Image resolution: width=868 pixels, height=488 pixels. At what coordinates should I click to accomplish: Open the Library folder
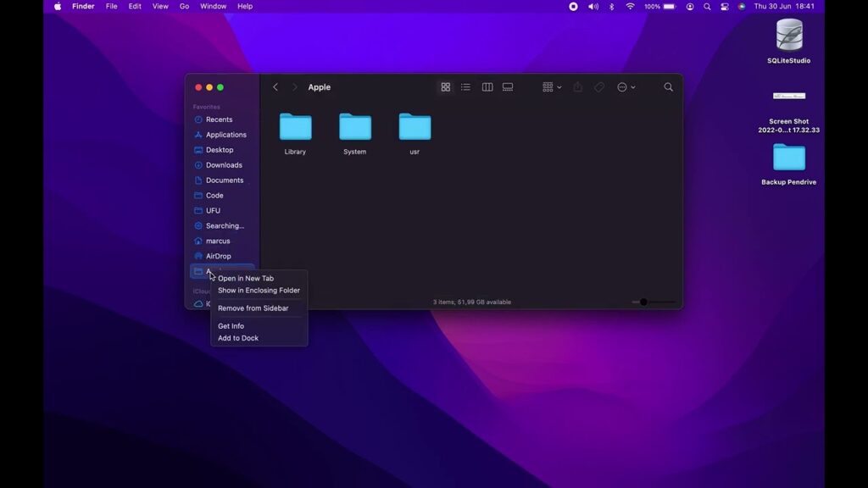pyautogui.click(x=295, y=133)
